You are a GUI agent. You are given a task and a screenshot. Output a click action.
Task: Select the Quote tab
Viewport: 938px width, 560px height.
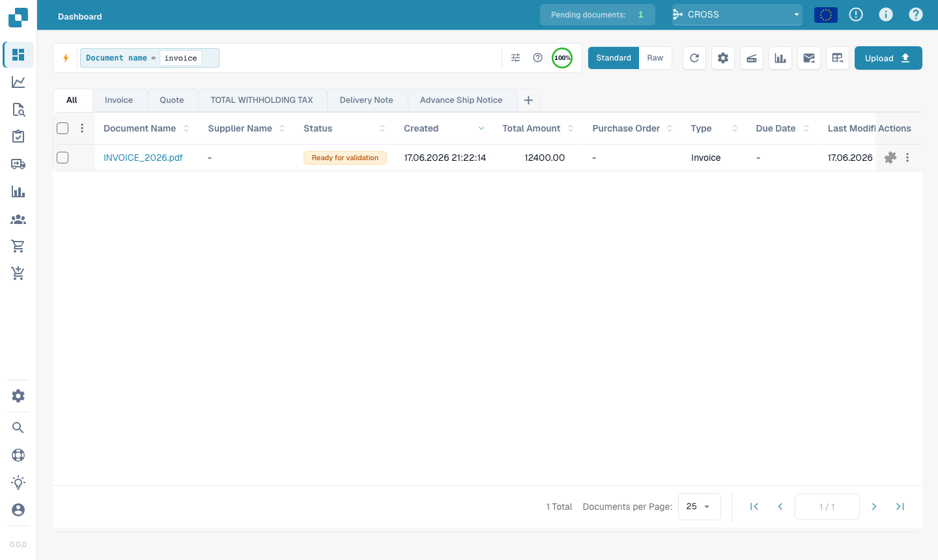(172, 100)
